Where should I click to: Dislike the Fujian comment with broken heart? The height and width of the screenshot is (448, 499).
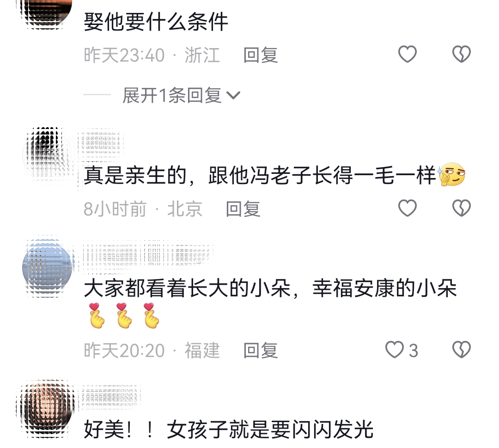coord(462,350)
